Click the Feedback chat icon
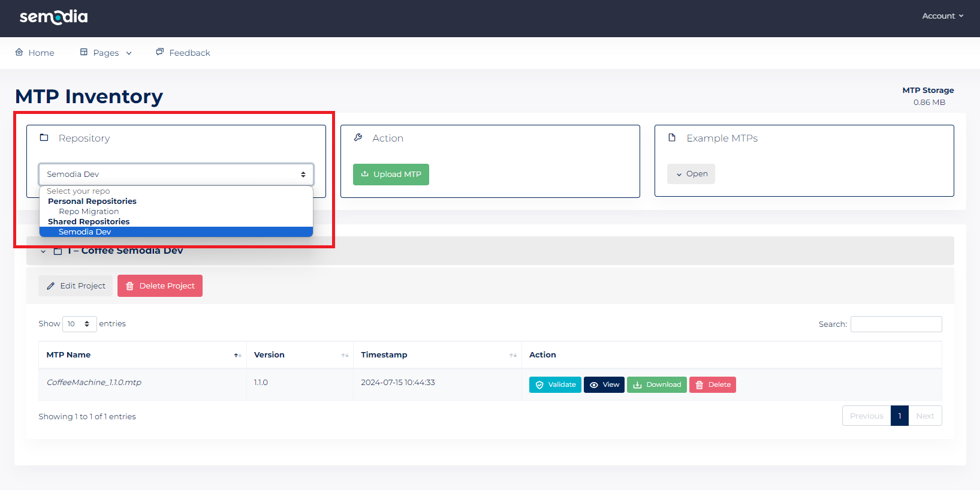980x490 pixels. [159, 52]
